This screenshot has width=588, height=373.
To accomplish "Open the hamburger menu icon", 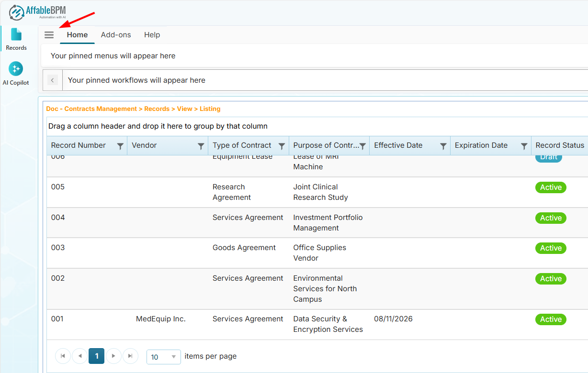I will [x=49, y=35].
